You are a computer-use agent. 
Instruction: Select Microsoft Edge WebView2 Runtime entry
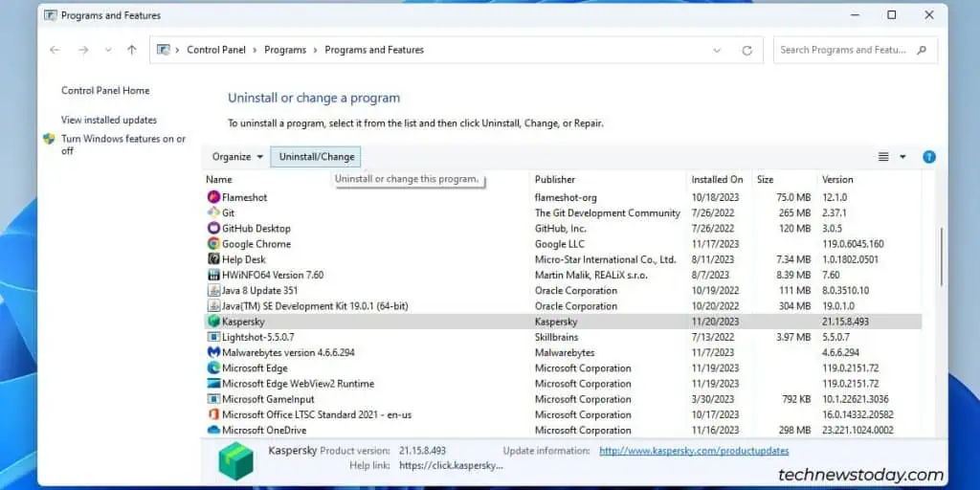point(298,384)
